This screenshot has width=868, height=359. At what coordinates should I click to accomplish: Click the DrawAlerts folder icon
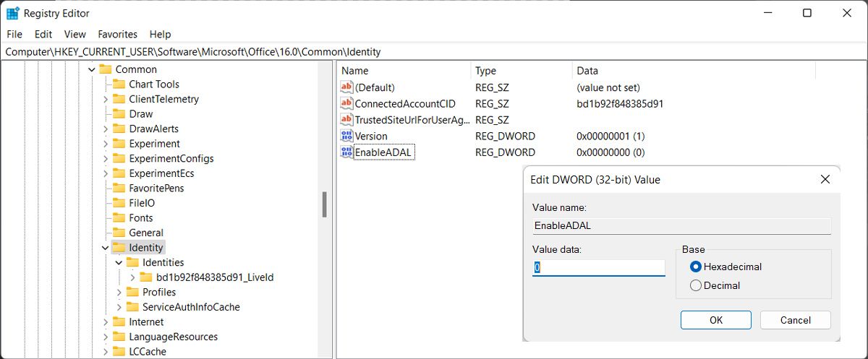119,129
